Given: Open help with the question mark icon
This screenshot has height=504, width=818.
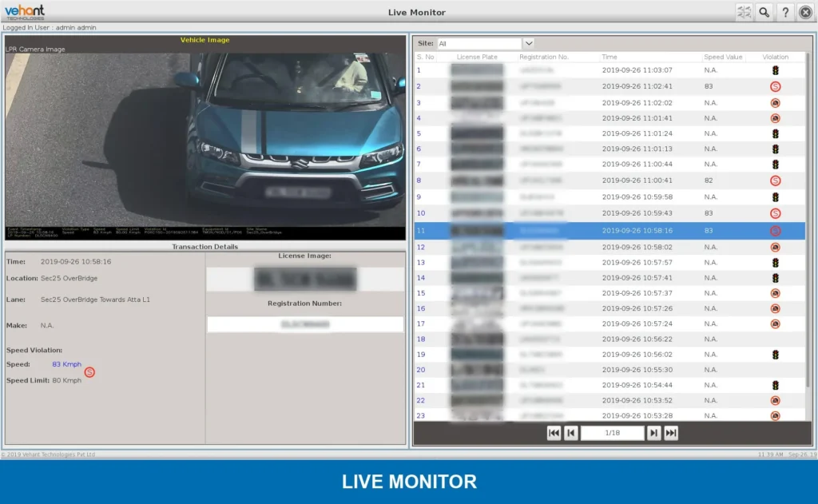Looking at the screenshot, I should pyautogui.click(x=785, y=12).
